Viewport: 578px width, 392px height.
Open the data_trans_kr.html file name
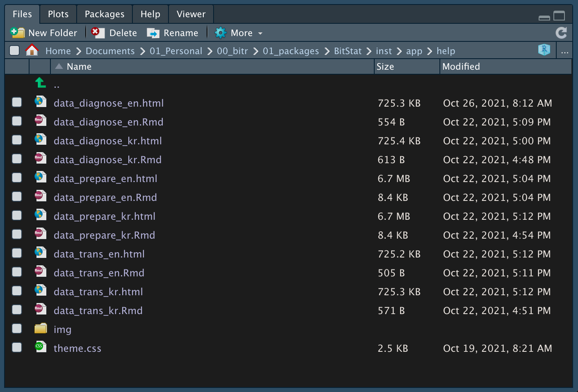pyautogui.click(x=98, y=292)
